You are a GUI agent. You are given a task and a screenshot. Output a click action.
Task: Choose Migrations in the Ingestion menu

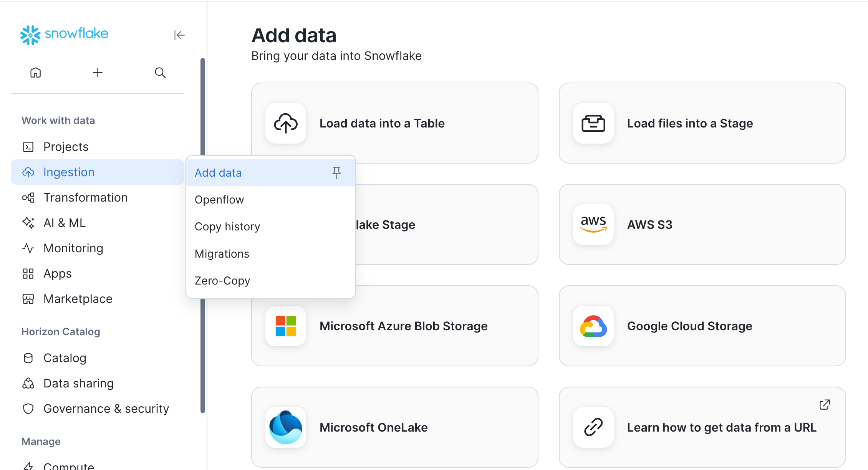pos(271,254)
